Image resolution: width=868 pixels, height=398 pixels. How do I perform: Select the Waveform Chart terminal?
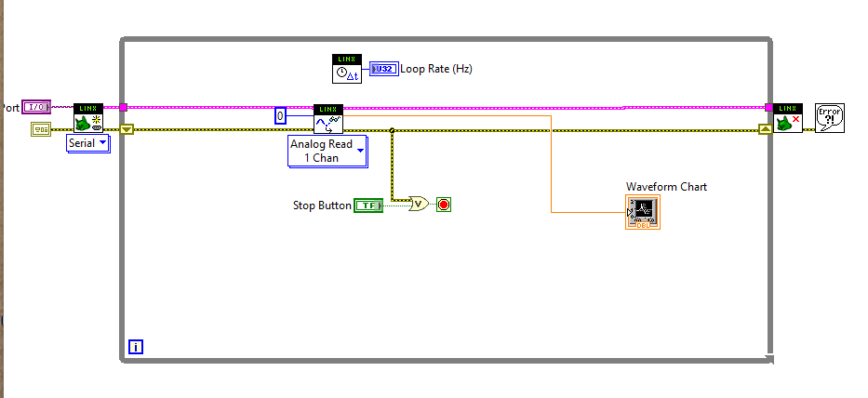[x=643, y=212]
